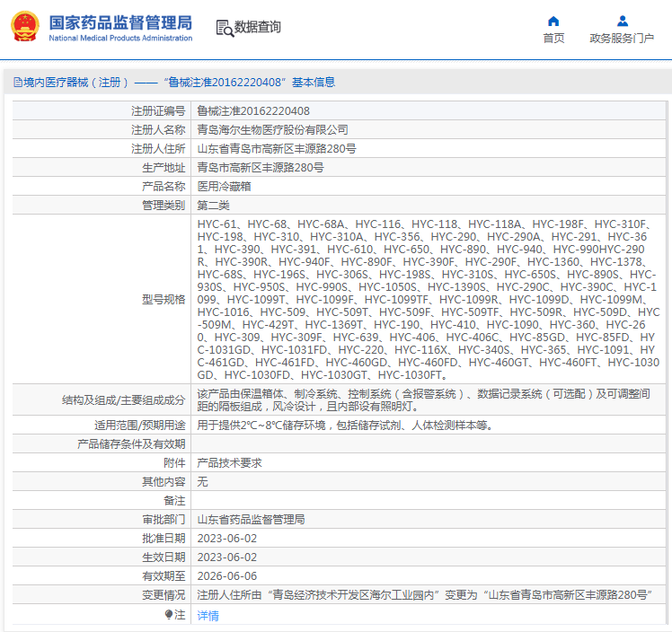672x632 pixels.
Task: Click the 附件 label
Action: (x=174, y=463)
